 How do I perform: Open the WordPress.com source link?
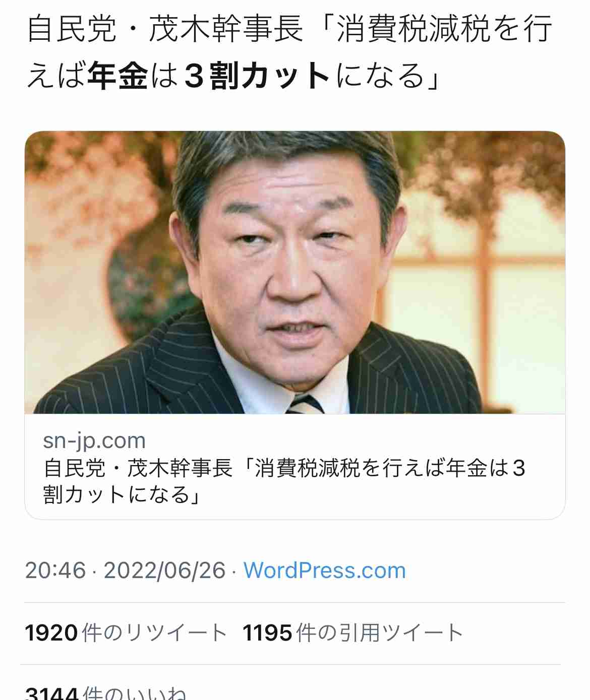pos(325,570)
